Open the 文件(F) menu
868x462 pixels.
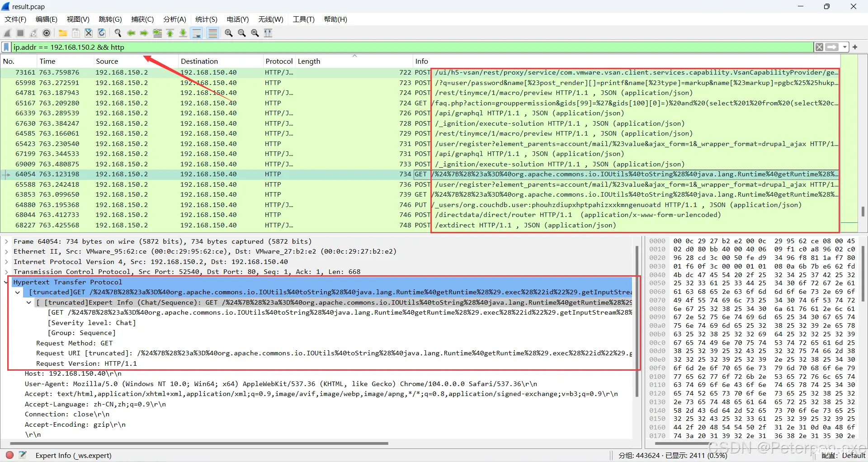pyautogui.click(x=15, y=19)
